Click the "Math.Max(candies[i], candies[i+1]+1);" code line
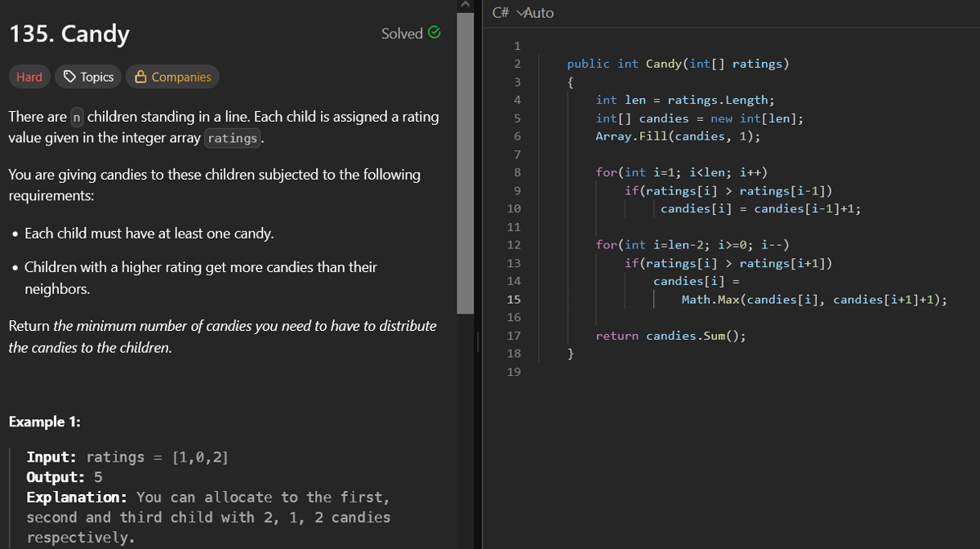 point(815,299)
